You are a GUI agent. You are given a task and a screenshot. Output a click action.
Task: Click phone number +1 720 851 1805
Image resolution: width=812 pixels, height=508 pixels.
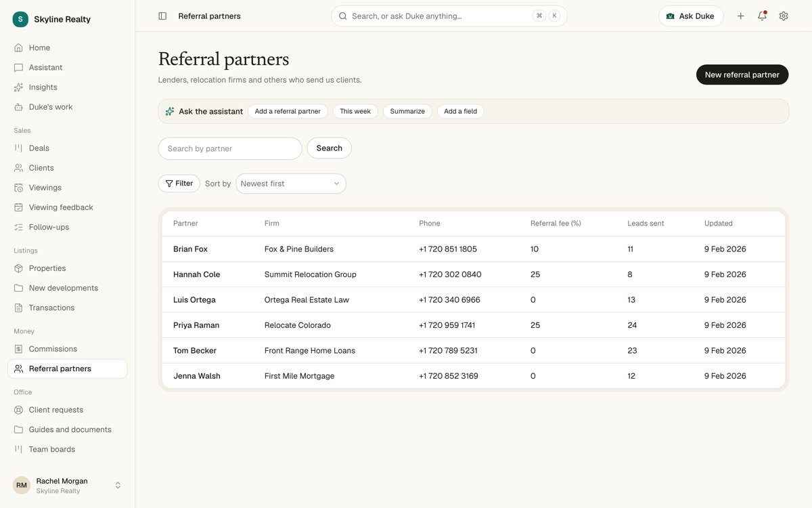click(448, 249)
